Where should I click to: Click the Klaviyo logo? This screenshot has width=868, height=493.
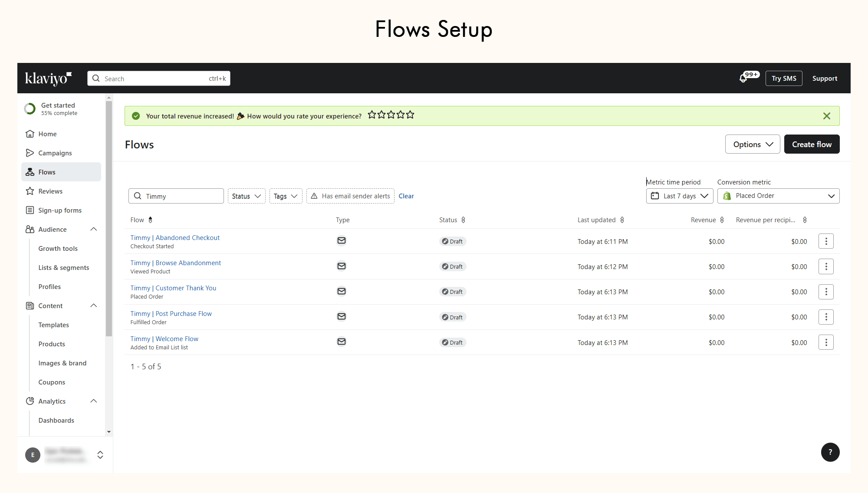coord(48,78)
